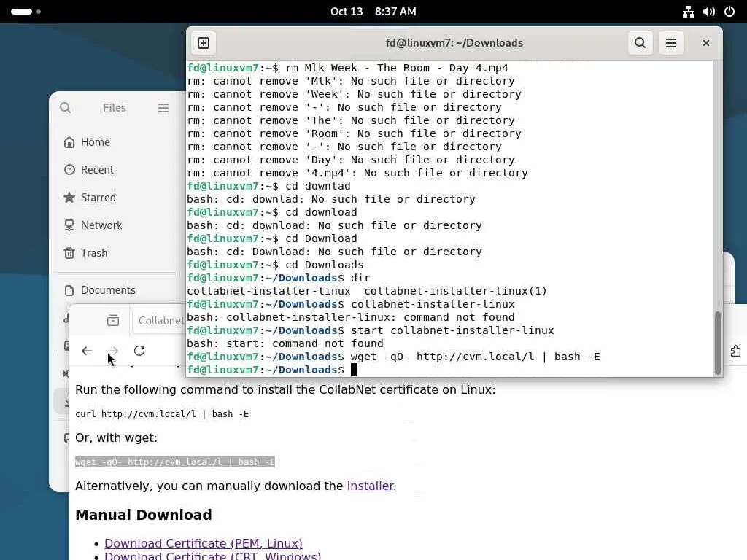The image size is (747, 560).
Task: Click the Trash bin icon in Files
Action: 69,252
